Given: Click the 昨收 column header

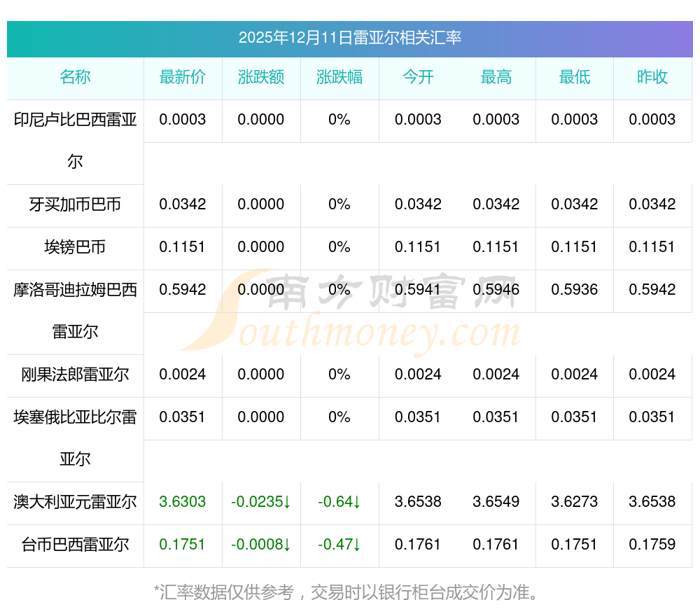Looking at the screenshot, I should pos(652,77).
